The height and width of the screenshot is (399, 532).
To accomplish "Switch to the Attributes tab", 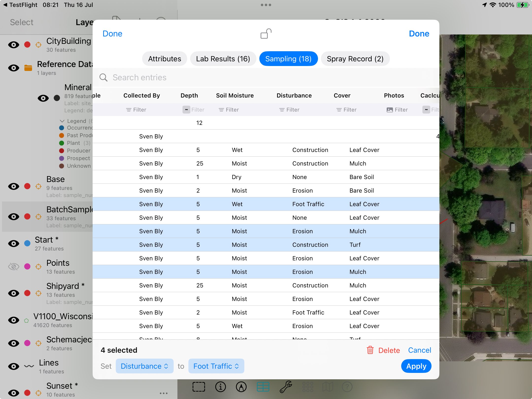I will click(x=165, y=59).
